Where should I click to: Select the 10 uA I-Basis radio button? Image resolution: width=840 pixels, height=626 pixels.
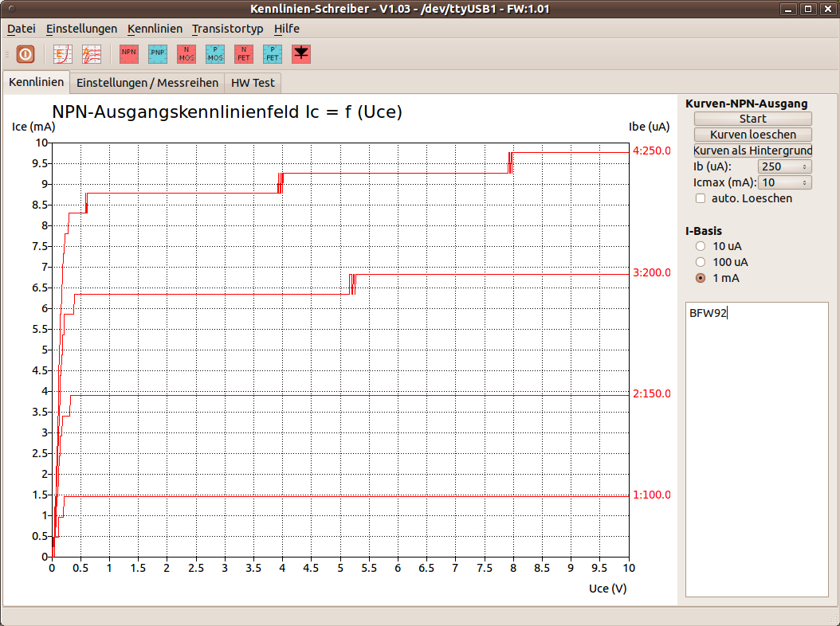tap(701, 246)
